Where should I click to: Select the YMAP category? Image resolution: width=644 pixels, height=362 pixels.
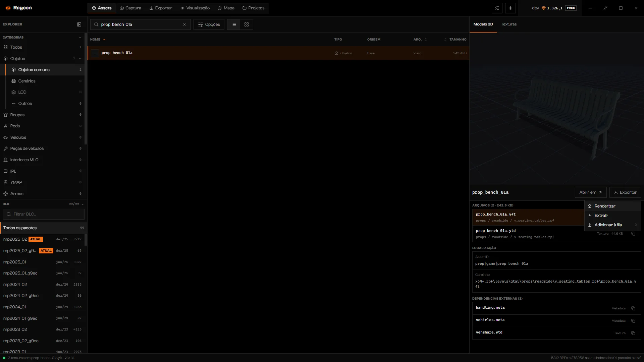click(x=42, y=182)
